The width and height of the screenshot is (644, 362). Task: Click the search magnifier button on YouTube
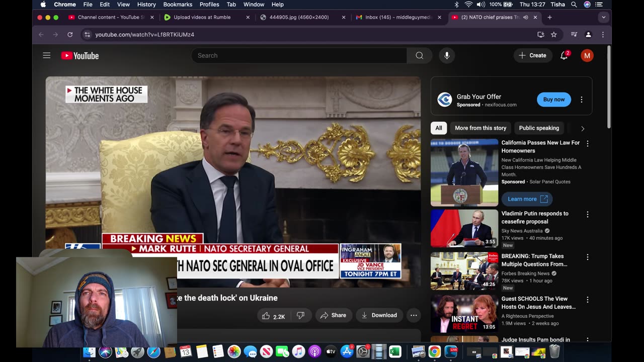[420, 55]
